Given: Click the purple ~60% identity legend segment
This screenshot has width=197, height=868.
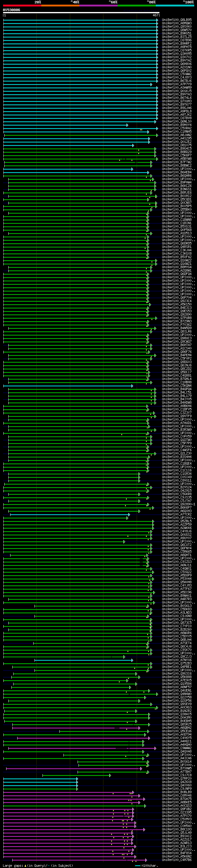Looking at the screenshot, I should click(99, 6).
